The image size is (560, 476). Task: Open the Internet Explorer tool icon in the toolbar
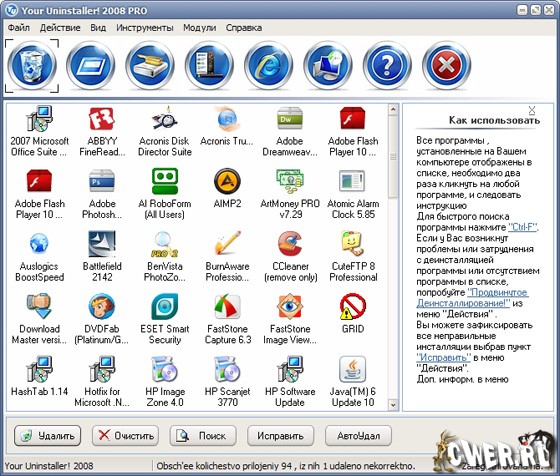coord(269,66)
